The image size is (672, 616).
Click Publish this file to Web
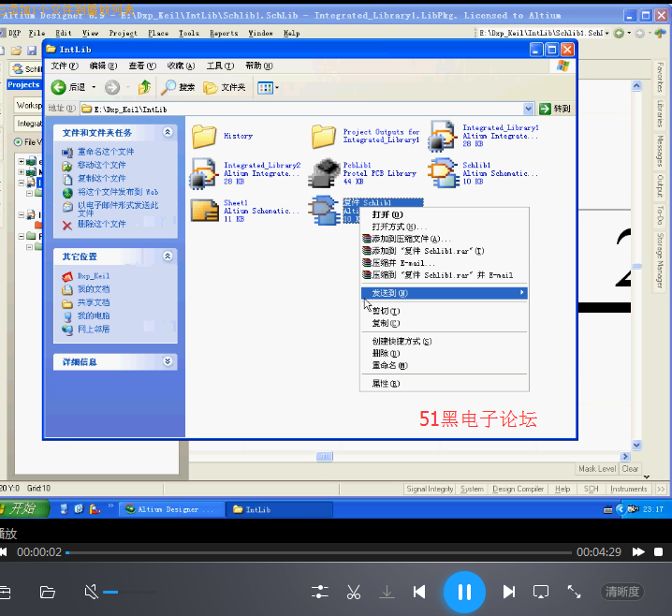point(118,192)
